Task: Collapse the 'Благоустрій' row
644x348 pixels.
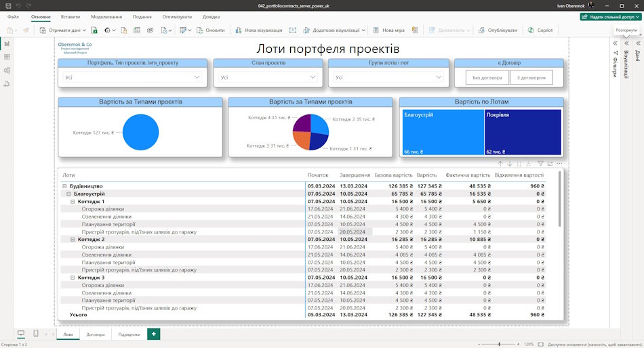Action: pos(68,194)
